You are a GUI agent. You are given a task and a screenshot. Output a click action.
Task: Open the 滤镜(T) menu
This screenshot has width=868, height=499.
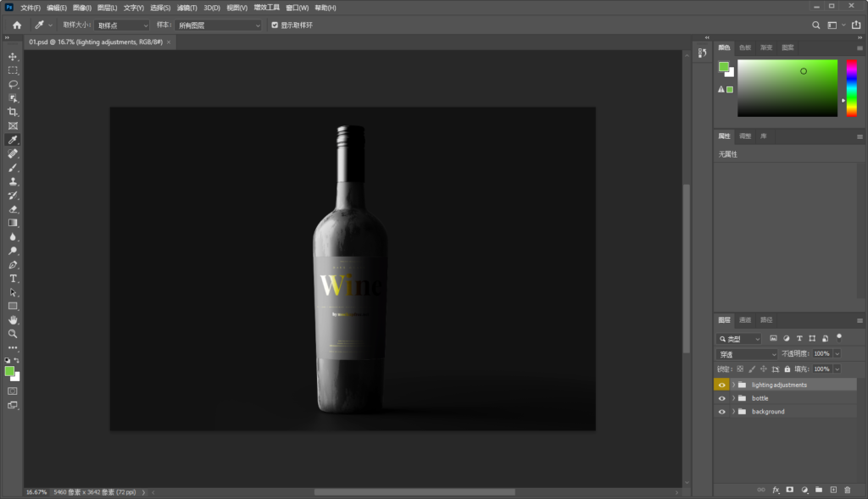pos(186,8)
